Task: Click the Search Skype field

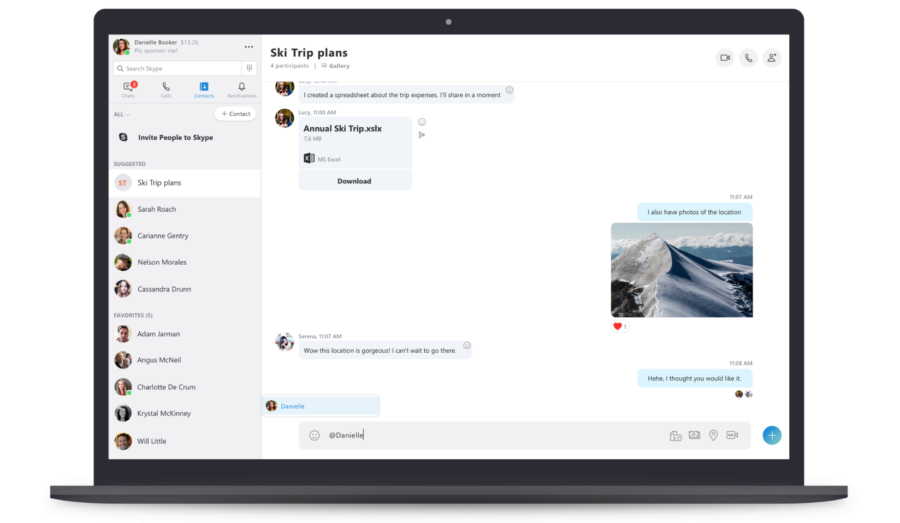Action: 177,68
